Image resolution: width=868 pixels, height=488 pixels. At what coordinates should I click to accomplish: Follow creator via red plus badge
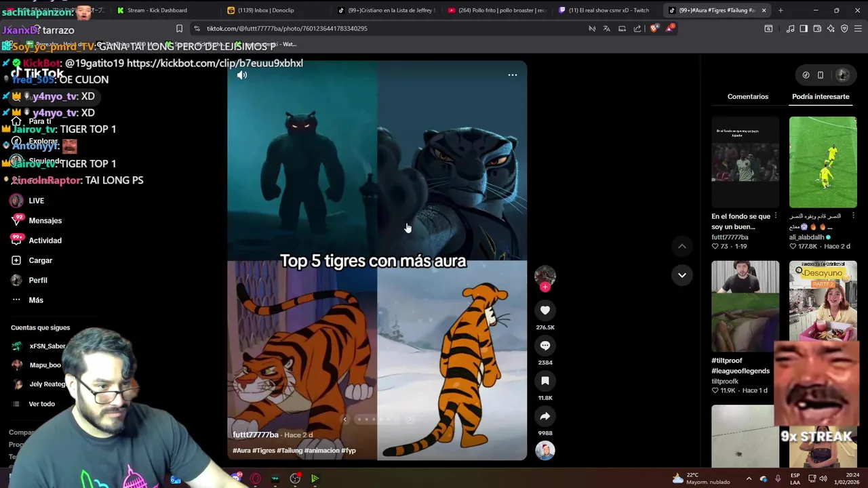tap(545, 287)
